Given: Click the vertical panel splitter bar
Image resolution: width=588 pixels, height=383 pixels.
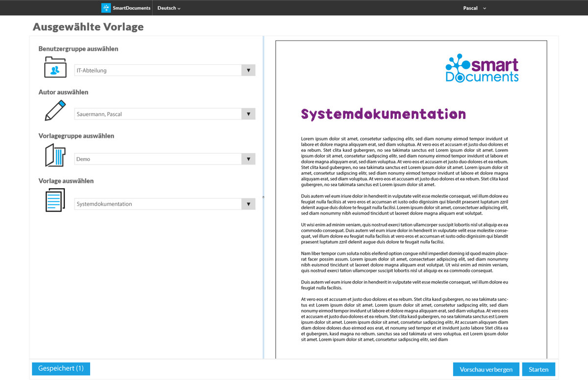Looking at the screenshot, I should pyautogui.click(x=264, y=197).
